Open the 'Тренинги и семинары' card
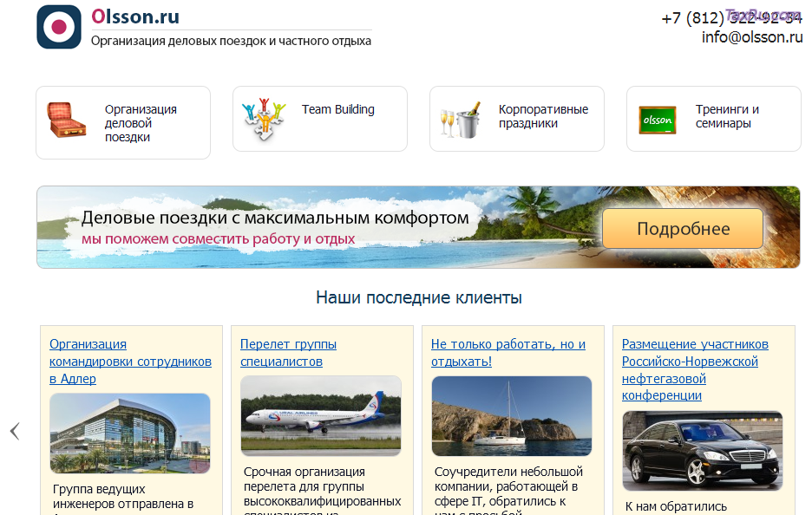The height and width of the screenshot is (515, 812). (713, 119)
